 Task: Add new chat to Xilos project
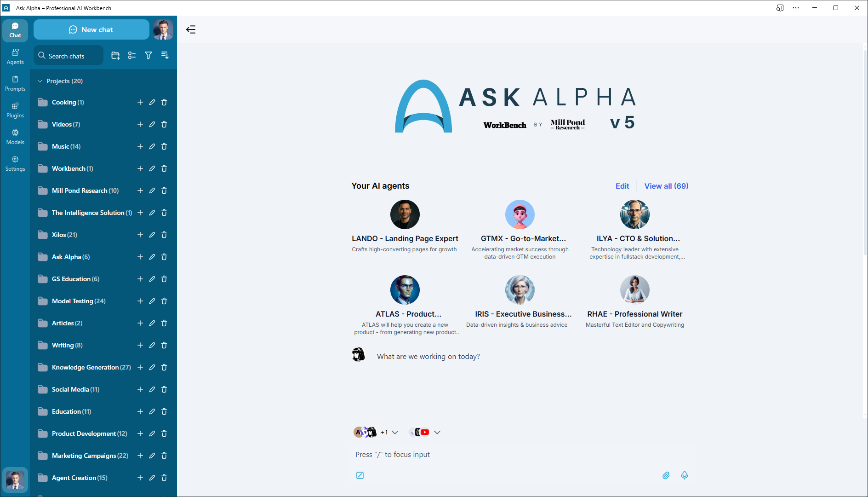[x=140, y=235]
